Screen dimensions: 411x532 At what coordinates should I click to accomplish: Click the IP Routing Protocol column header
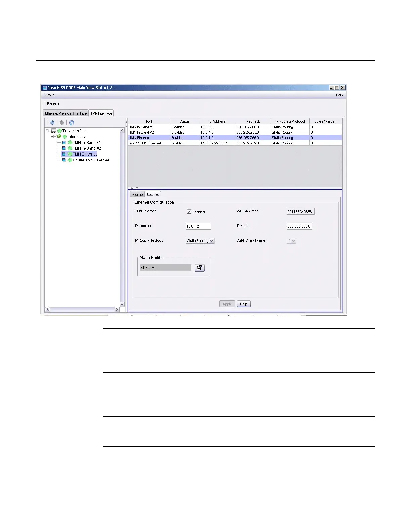(x=290, y=121)
